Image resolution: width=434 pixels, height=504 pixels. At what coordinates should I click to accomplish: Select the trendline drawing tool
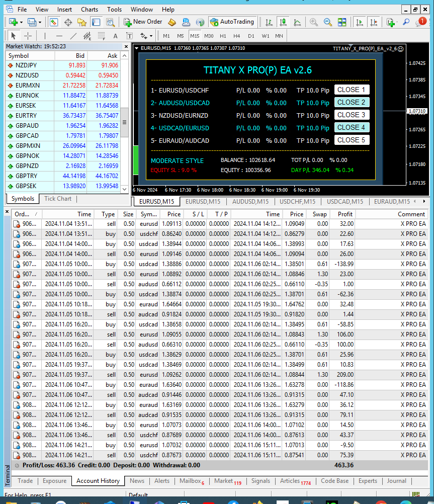pyautogui.click(x=73, y=36)
